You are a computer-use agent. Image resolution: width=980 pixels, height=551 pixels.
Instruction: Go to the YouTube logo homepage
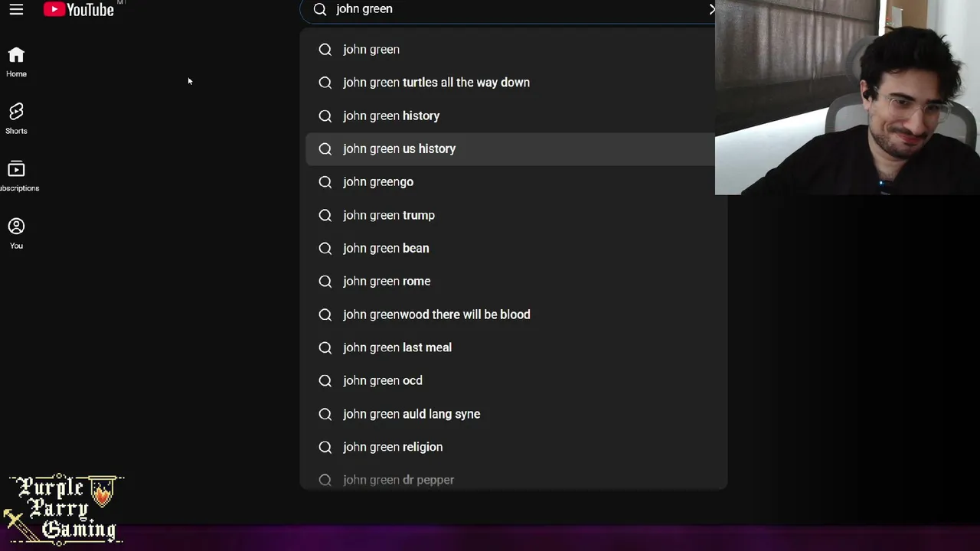pyautogui.click(x=79, y=9)
